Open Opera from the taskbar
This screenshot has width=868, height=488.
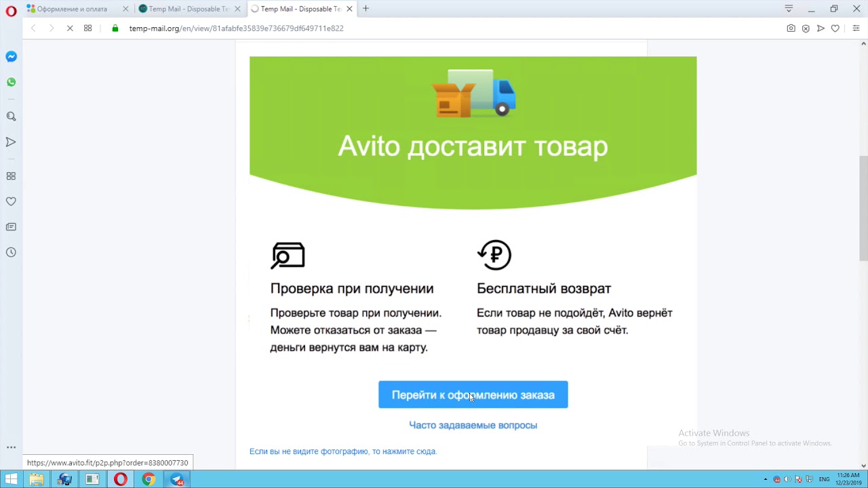tap(120, 480)
